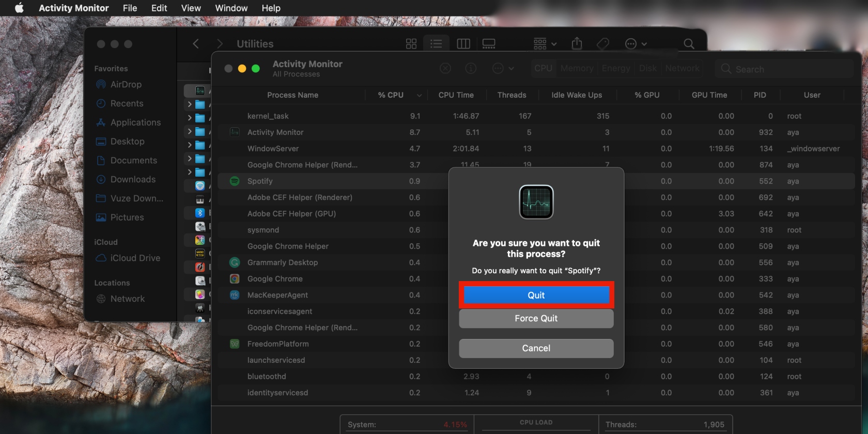Open Network in Finder sidebar
The height and width of the screenshot is (434, 868).
(x=120, y=299)
